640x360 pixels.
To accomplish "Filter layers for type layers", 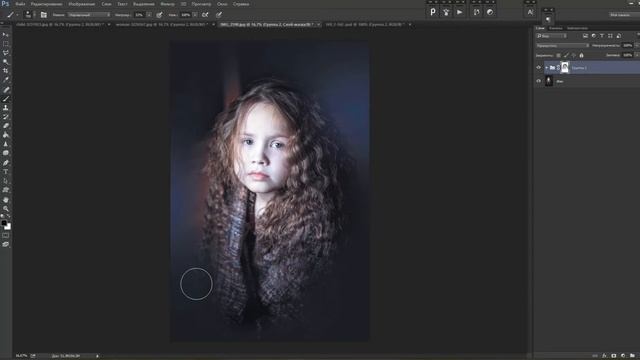I will (x=602, y=36).
